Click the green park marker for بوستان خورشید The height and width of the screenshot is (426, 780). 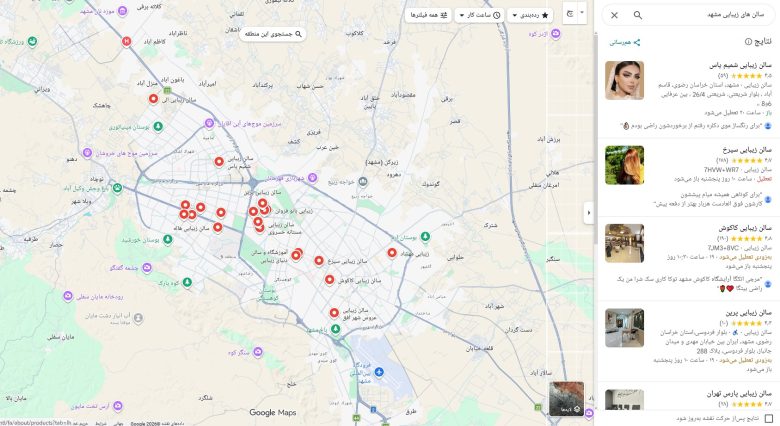tap(168, 239)
